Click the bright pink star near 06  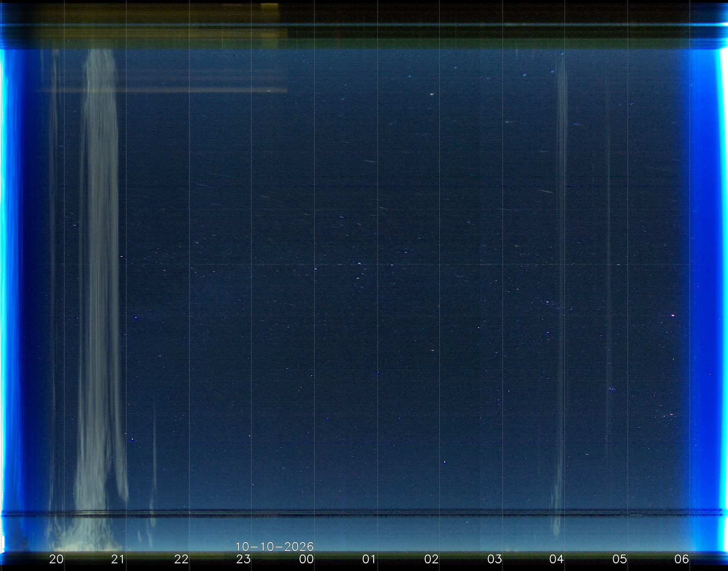click(x=673, y=315)
